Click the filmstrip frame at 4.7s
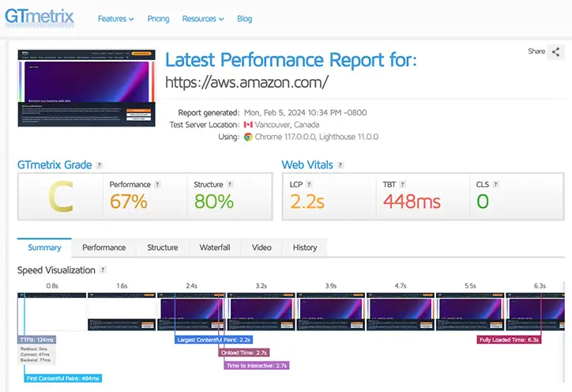572x392 pixels. 401,311
